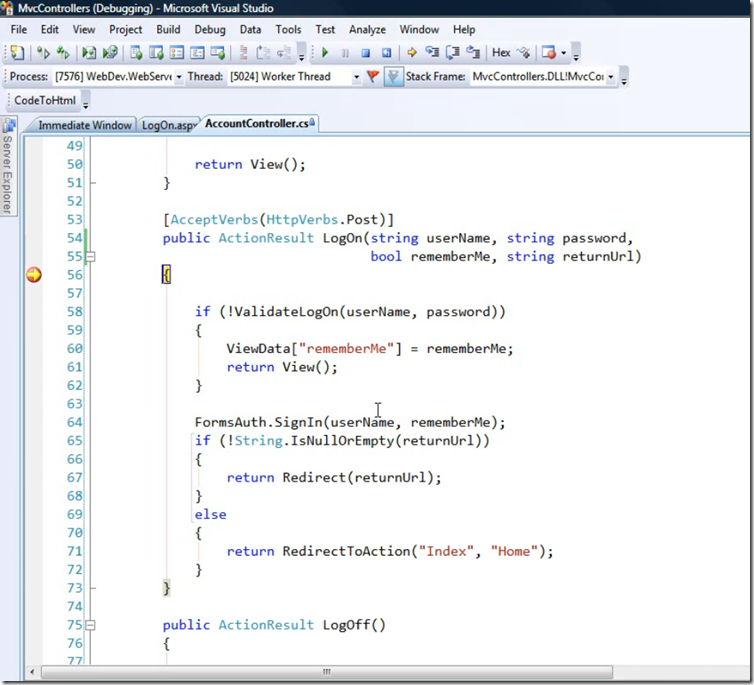Open the Analyze menu
Image resolution: width=754 pixels, height=685 pixels.
pyautogui.click(x=367, y=29)
